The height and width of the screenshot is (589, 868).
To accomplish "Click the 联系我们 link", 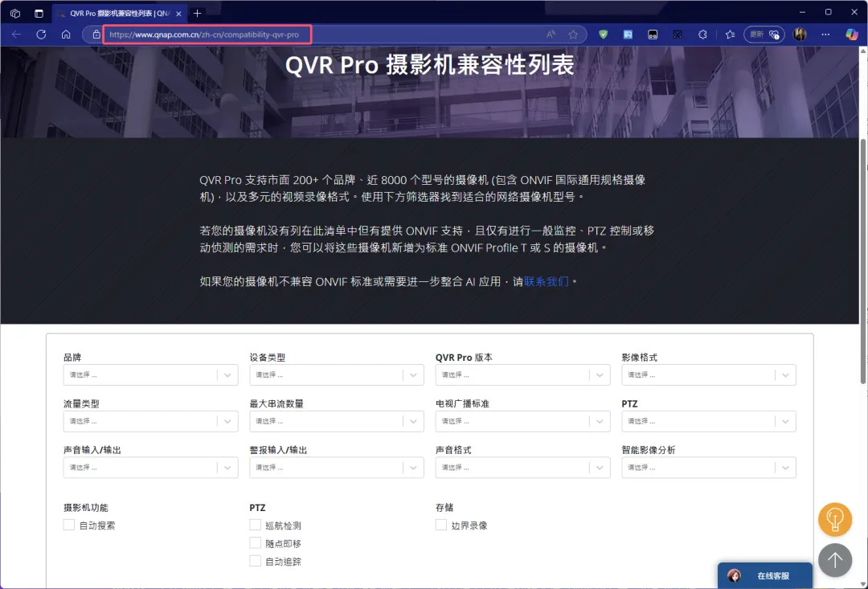I will [x=546, y=282].
